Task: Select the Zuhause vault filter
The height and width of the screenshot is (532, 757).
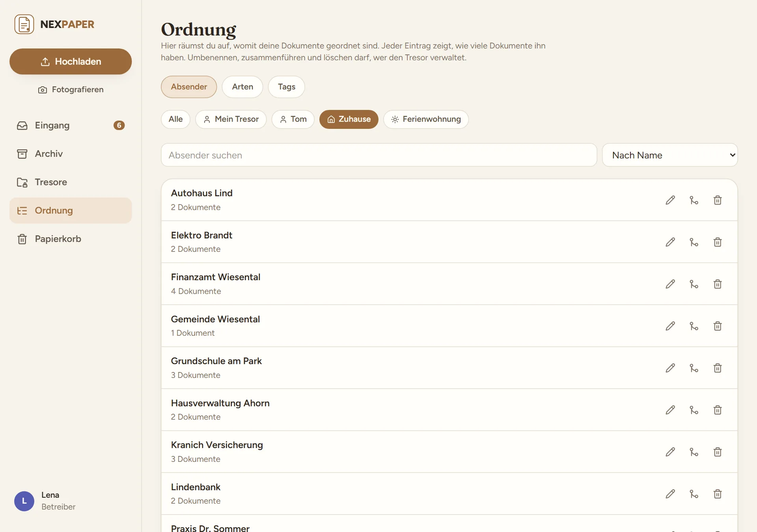Action: coord(349,119)
